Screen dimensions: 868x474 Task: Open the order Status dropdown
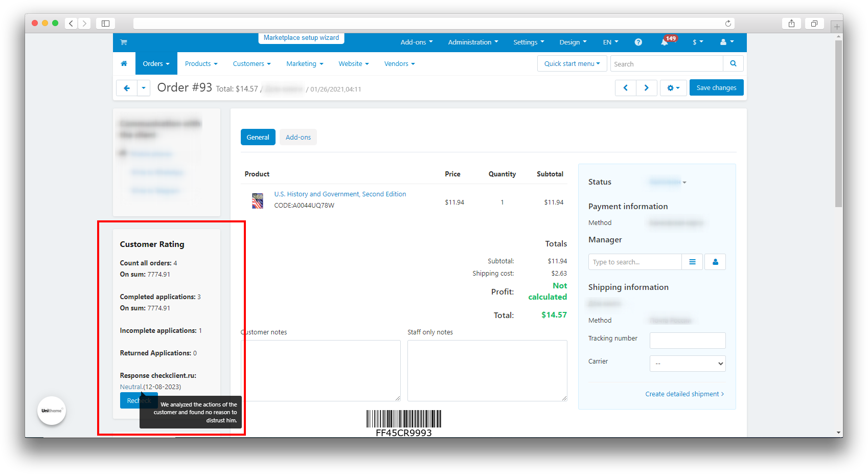pyautogui.click(x=668, y=182)
